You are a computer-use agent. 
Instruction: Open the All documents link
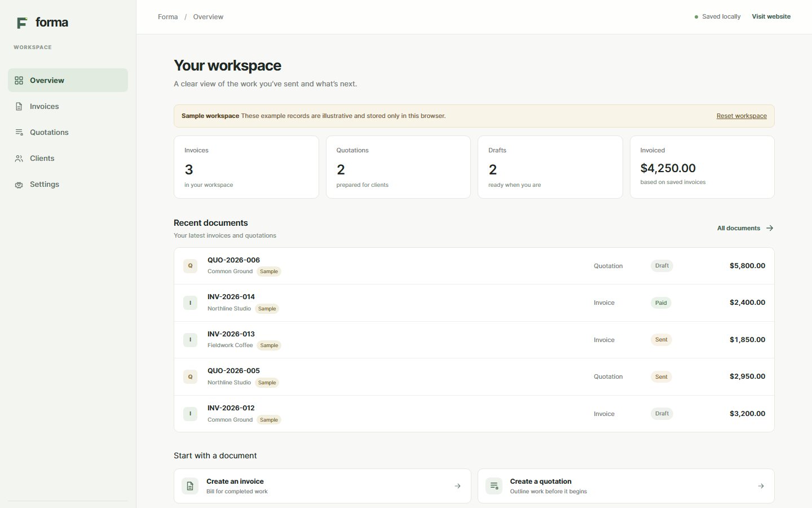click(745, 228)
